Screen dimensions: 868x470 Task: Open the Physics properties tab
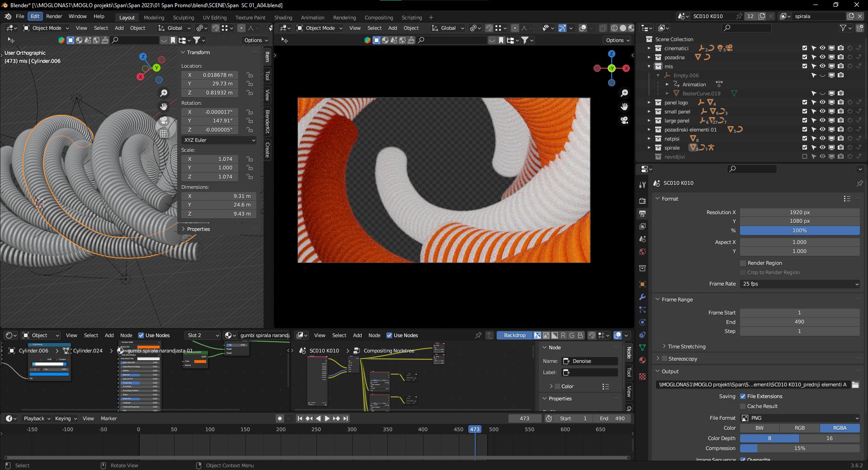(x=642, y=322)
